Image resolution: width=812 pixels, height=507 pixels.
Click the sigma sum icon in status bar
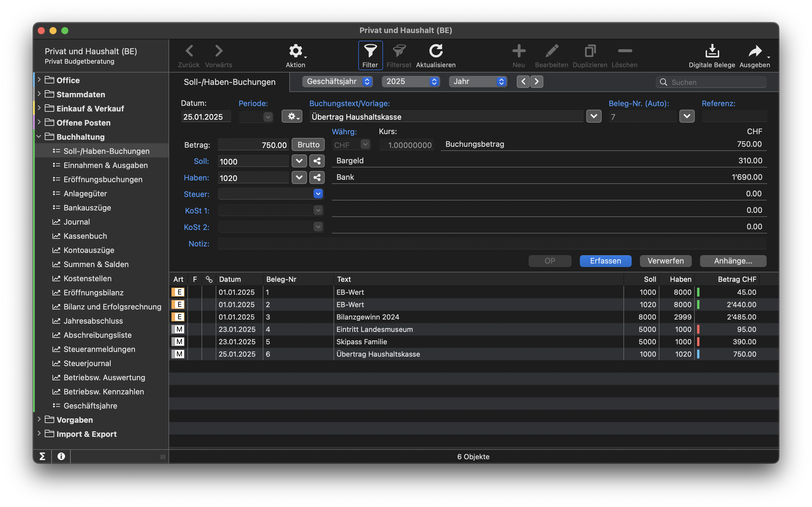tap(42, 456)
